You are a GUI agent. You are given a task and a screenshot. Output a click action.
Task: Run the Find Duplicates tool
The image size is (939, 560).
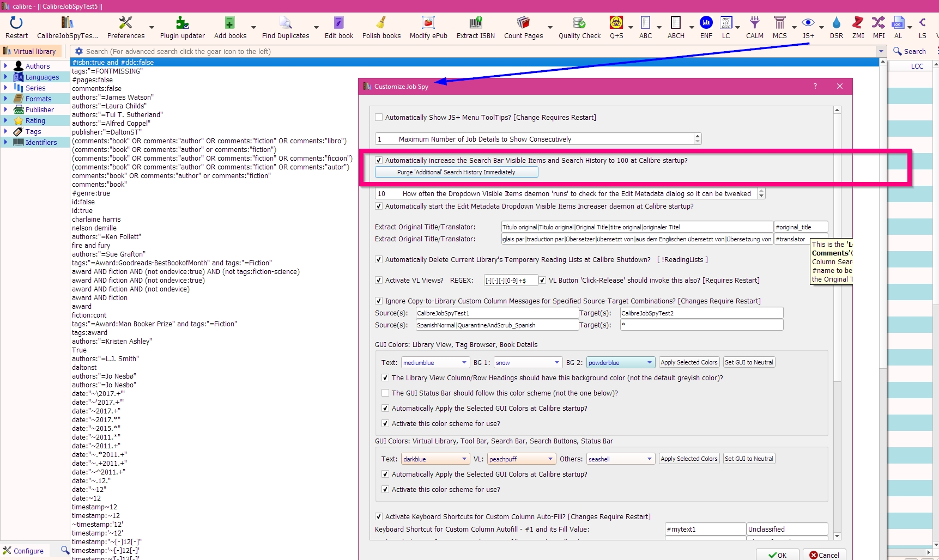285,23
